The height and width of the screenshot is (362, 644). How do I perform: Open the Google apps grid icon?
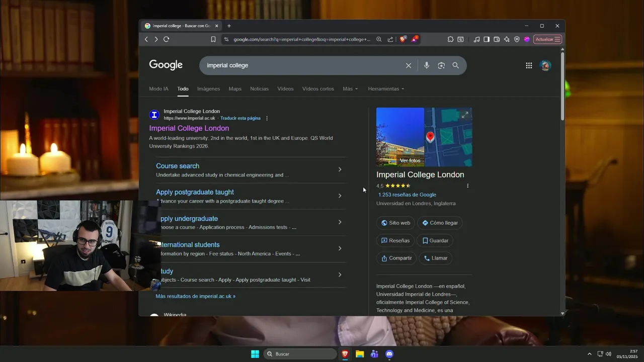[529, 65]
